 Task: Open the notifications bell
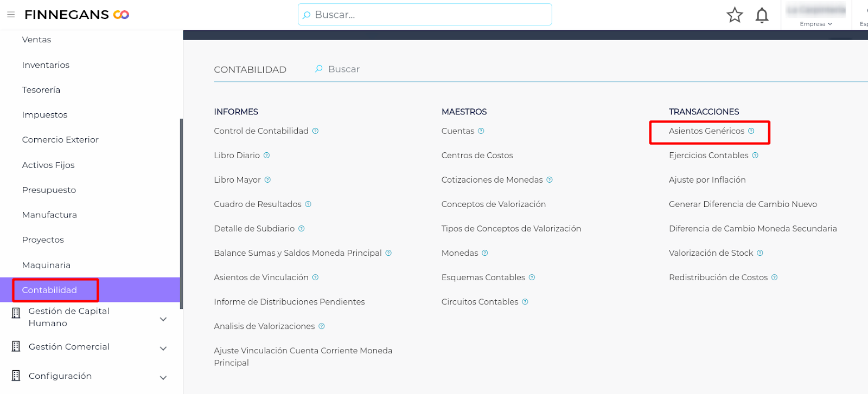point(762,15)
